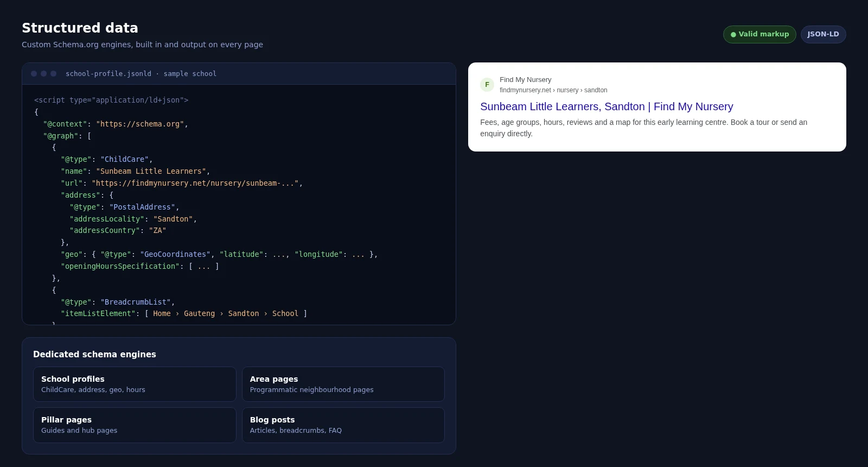Click the "Sandton" addressLocality value
Viewport: 868px width, 467px height.
pyautogui.click(x=173, y=219)
